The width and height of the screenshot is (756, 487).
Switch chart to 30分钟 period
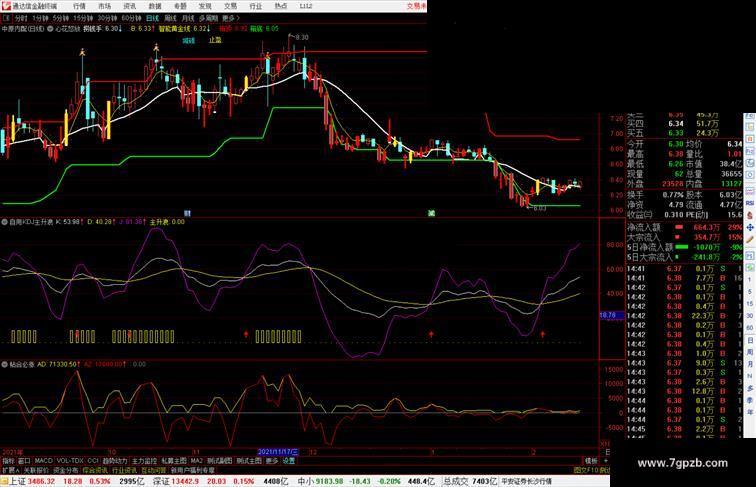pyautogui.click(x=107, y=18)
